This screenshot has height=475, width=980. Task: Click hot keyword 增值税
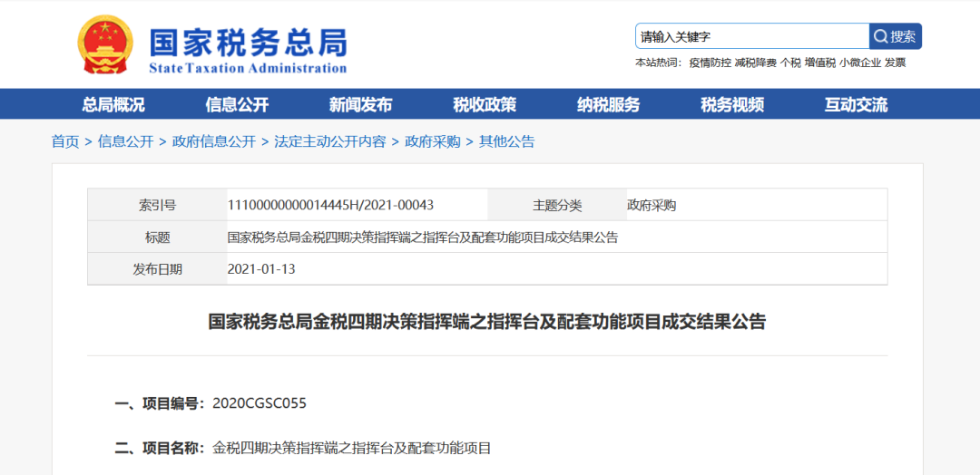click(x=820, y=63)
